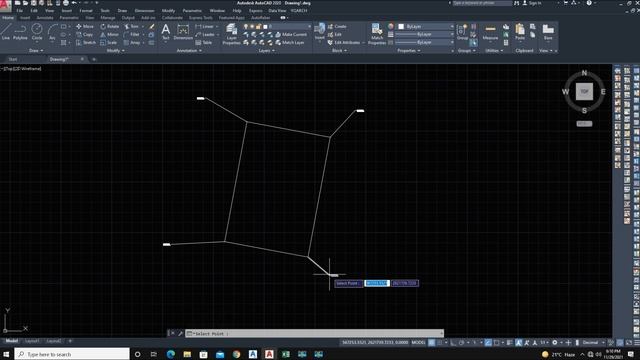Open the linetype ByLayer dropdown
This screenshot has width=640, height=360.
[424, 42]
